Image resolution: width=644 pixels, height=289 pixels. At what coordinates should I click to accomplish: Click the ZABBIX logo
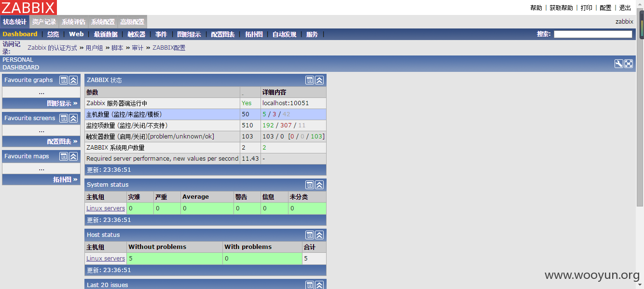click(28, 7)
